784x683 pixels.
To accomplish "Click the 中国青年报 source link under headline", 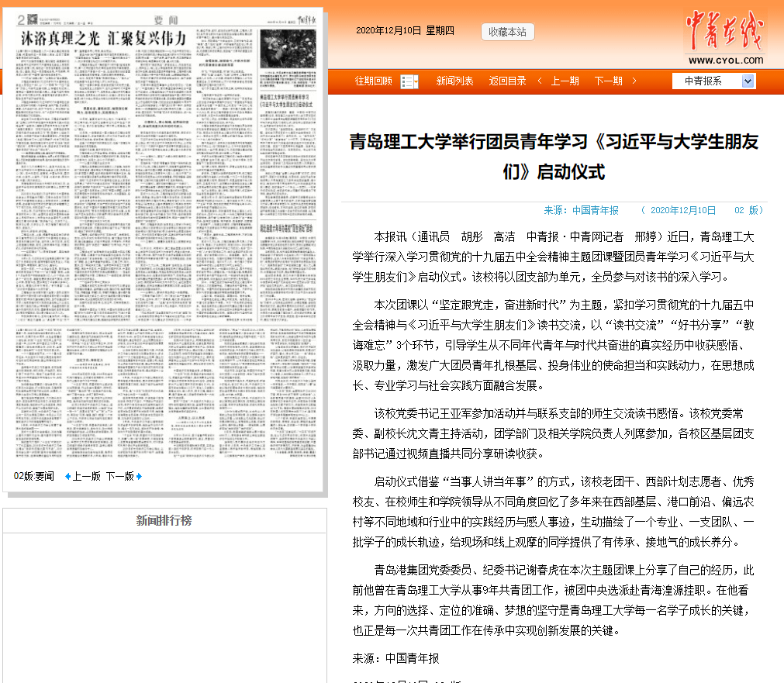I will (596, 210).
